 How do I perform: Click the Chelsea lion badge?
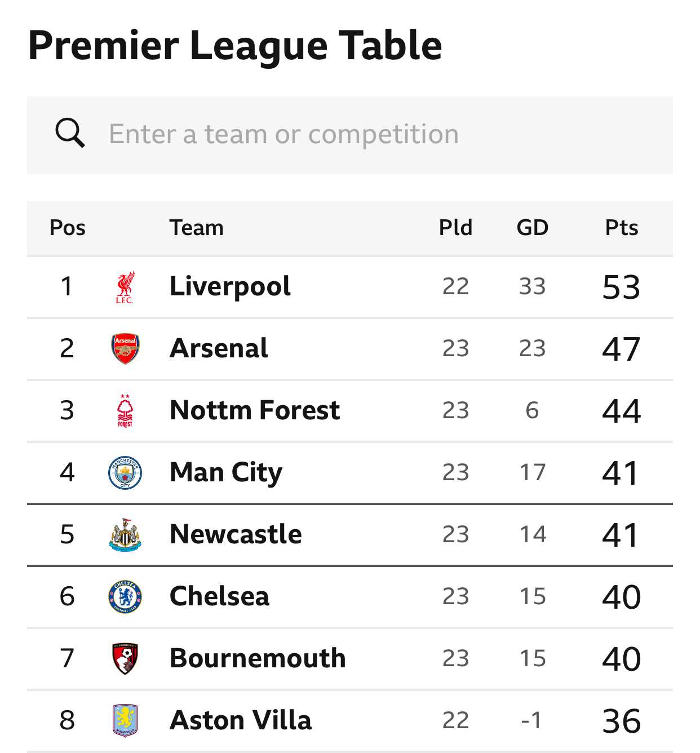pos(125,596)
